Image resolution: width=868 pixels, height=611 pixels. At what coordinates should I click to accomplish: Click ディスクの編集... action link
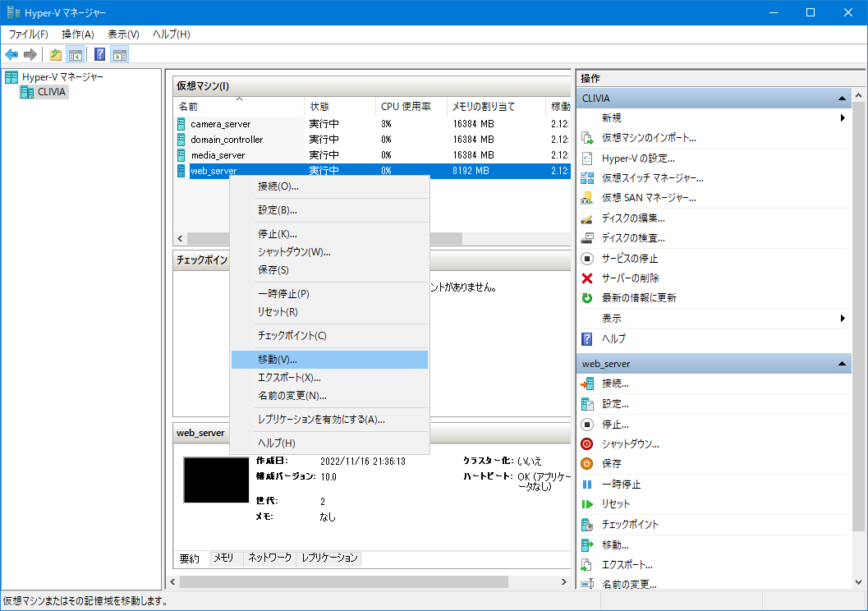click(x=633, y=218)
